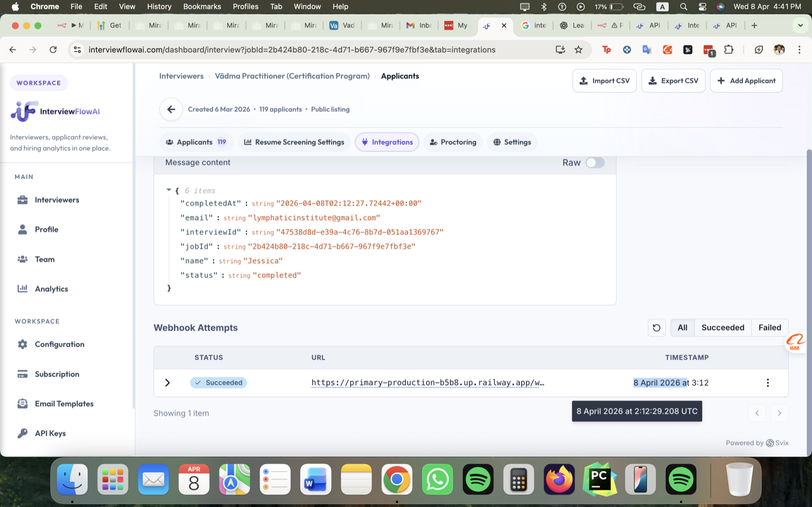
Task: Switch to the Gmail Inbox tab
Action: [x=419, y=25]
